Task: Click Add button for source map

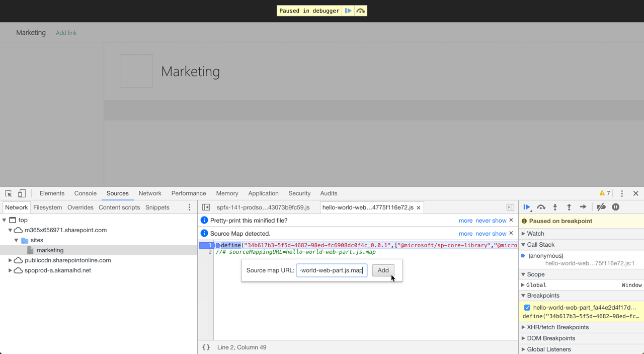Action: [383, 270]
